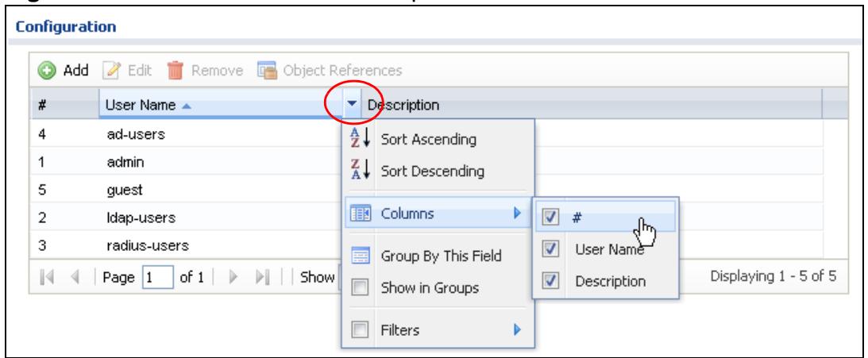Uncheck the # column checkbox

(550, 217)
